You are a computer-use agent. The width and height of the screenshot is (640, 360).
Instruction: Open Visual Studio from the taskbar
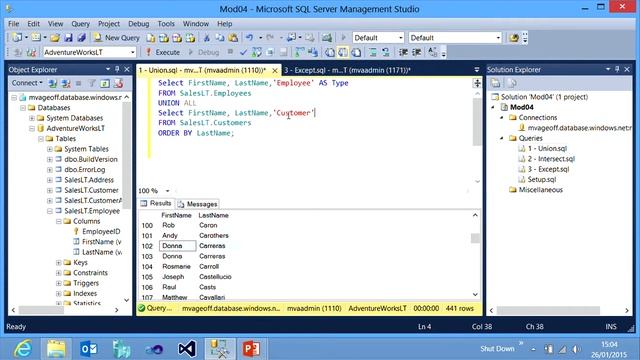click(x=187, y=349)
